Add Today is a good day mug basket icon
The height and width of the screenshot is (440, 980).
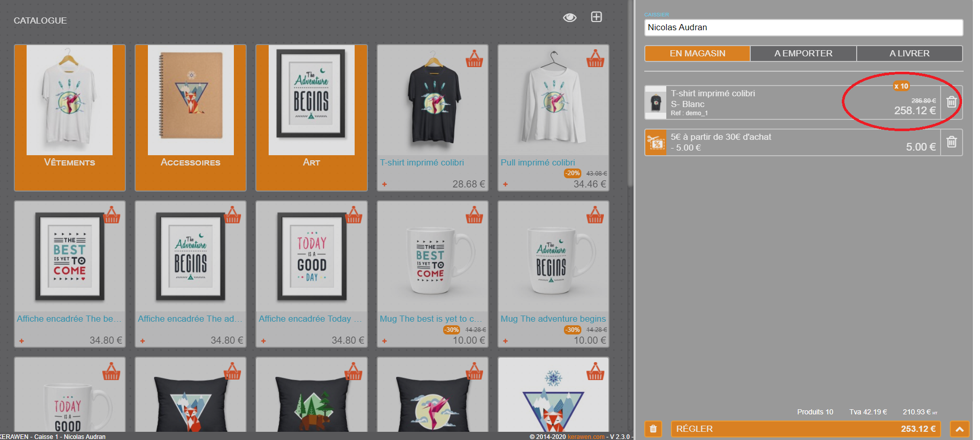[112, 371]
